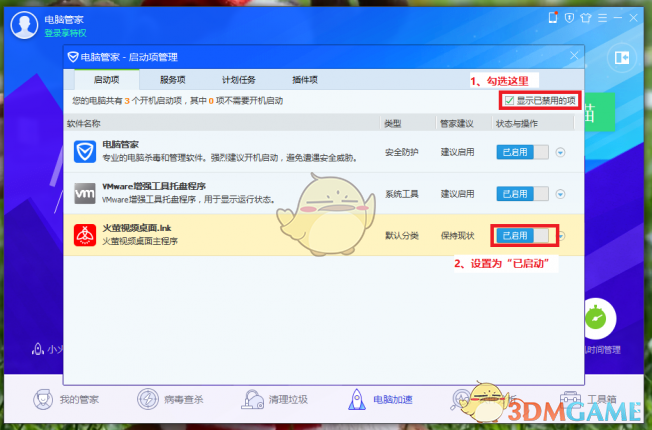Screen dimensions: 652x430
Task: Click the sidebar collapse round icon
Action: pyautogui.click(x=622, y=57)
